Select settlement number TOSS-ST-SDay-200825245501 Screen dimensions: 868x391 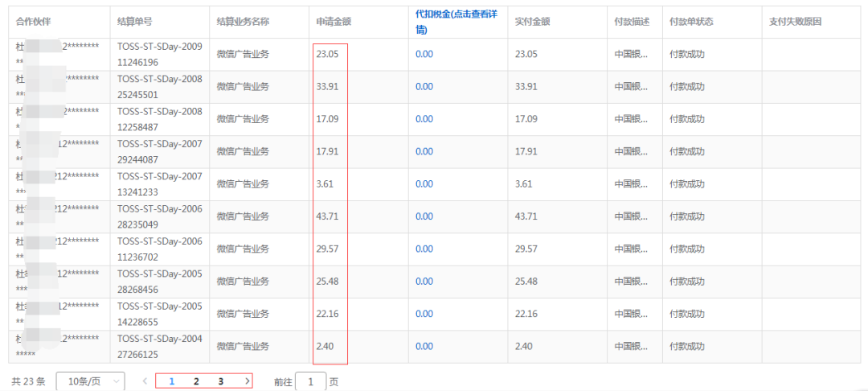(160, 86)
